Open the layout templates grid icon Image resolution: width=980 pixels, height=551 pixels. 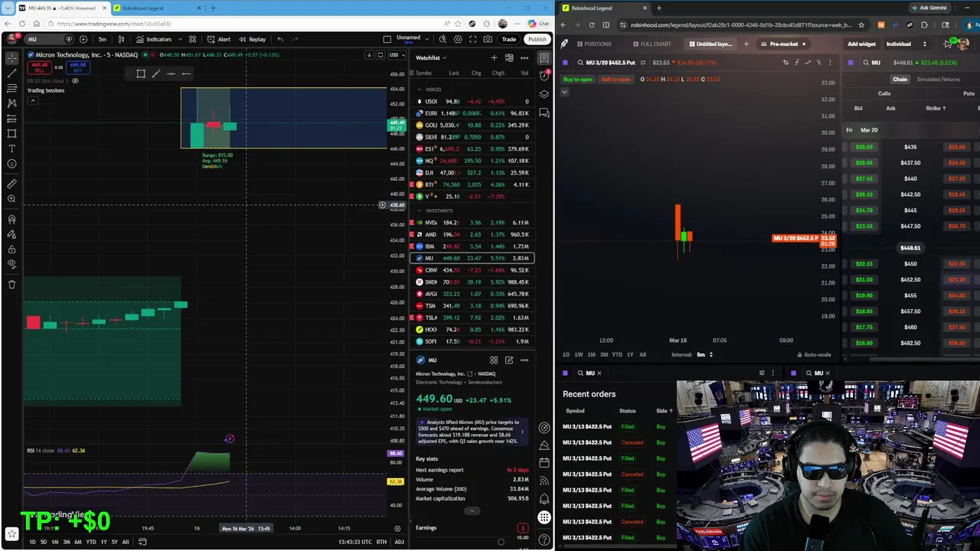[x=192, y=39]
